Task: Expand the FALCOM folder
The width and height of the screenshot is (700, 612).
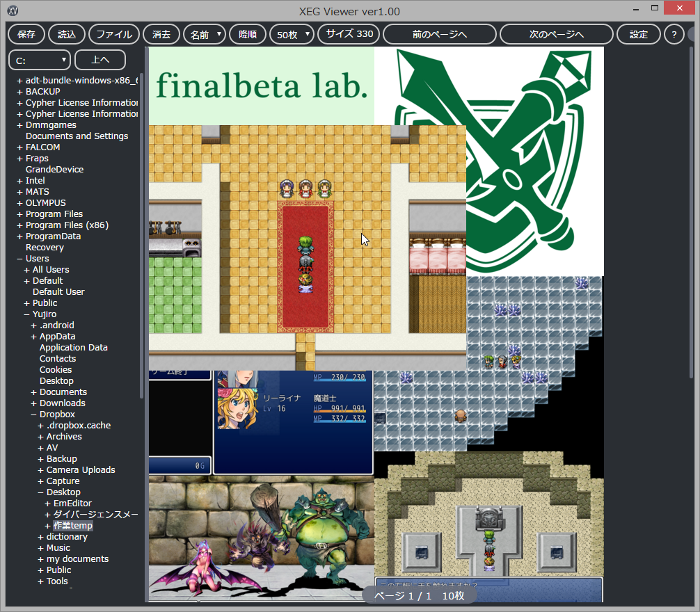Action: 19,147
